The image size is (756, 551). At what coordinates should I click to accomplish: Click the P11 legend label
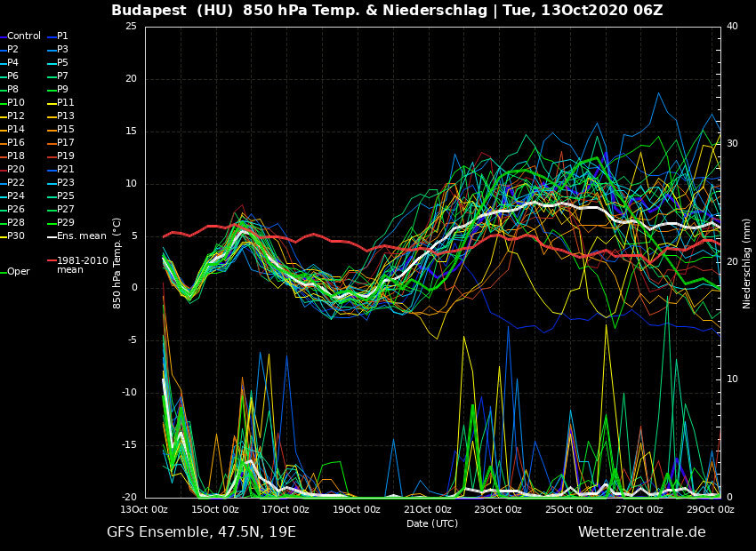click(66, 103)
